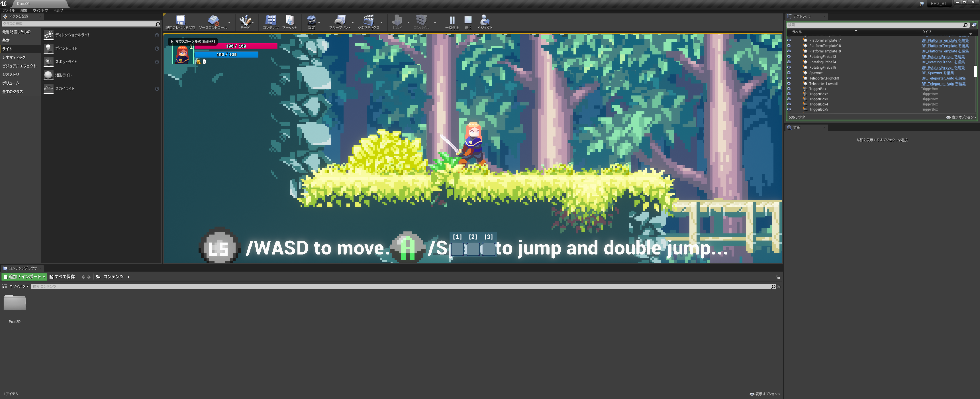
Task: Add new folder icon in Outliner
Action: click(974, 25)
